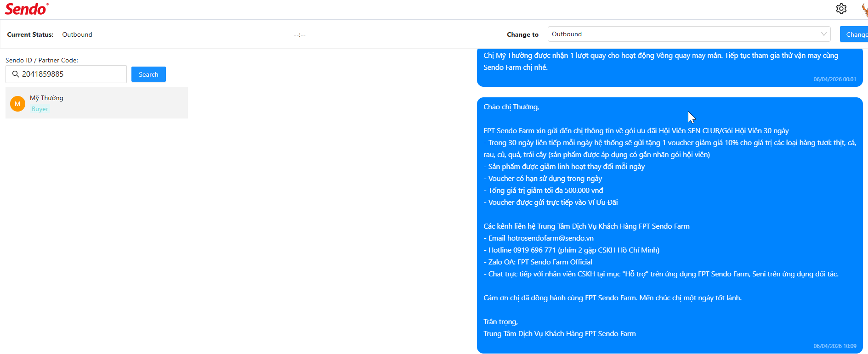Click the Search button
Image resolution: width=868 pixels, height=354 pixels.
click(148, 74)
